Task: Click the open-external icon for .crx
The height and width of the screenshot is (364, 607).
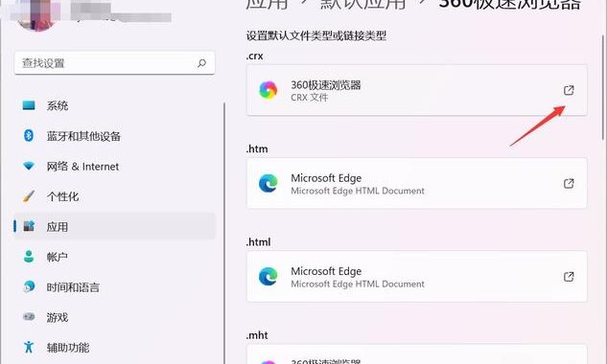Action: click(569, 90)
